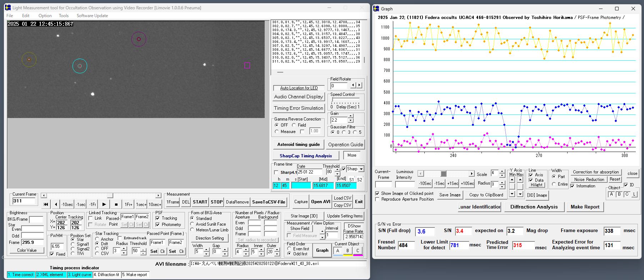Click Y Axis Min down arrow

coord(512,194)
